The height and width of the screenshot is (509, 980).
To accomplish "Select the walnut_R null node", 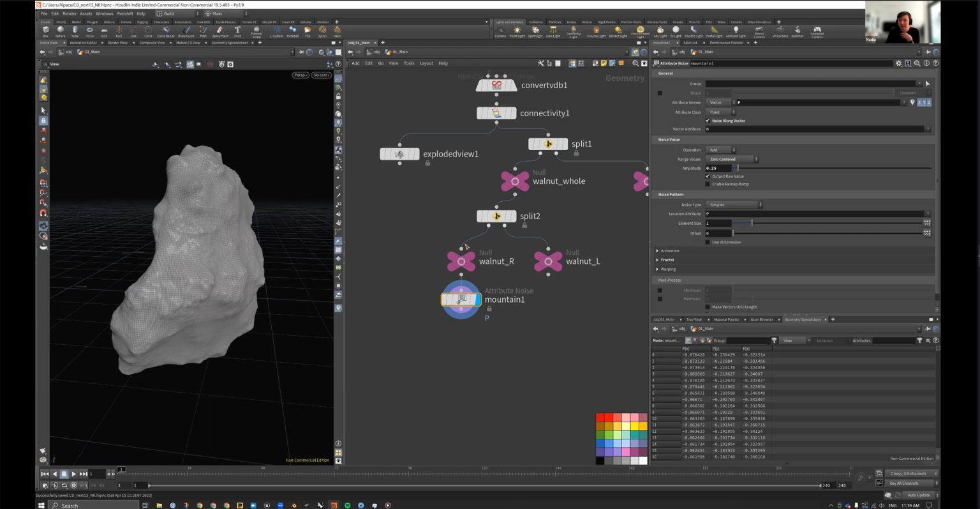I will (x=461, y=261).
